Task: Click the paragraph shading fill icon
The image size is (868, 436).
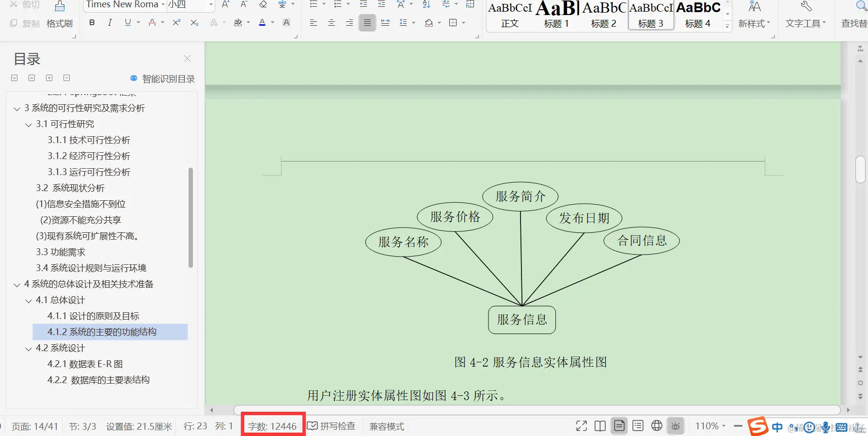Action: (428, 23)
